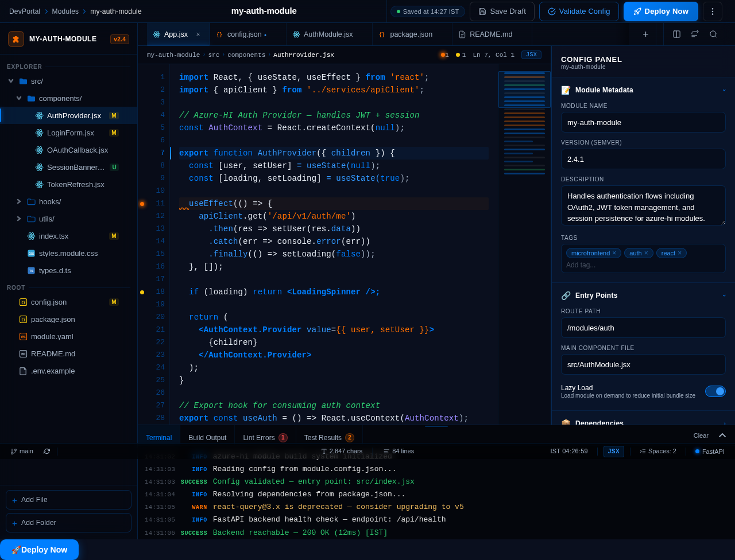
Task: Go to Modules breadcrumb
Action: tap(65, 11)
